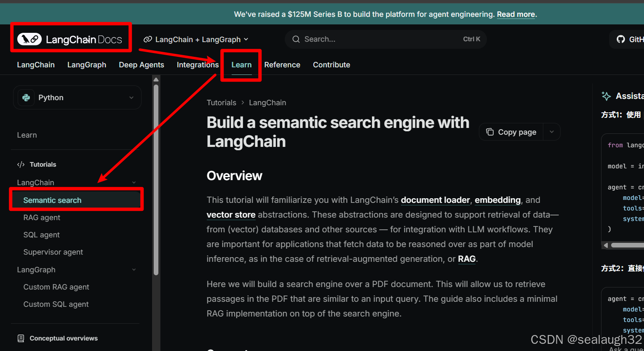Switch to the LangChain top tab

tap(36, 65)
